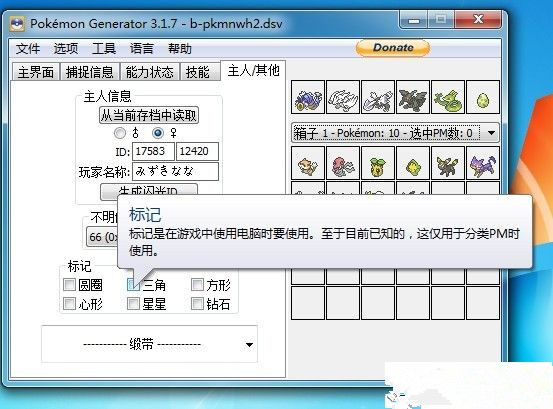The width and height of the screenshot is (553, 409).
Task: Open the 文件 menu
Action: pyautogui.click(x=28, y=48)
